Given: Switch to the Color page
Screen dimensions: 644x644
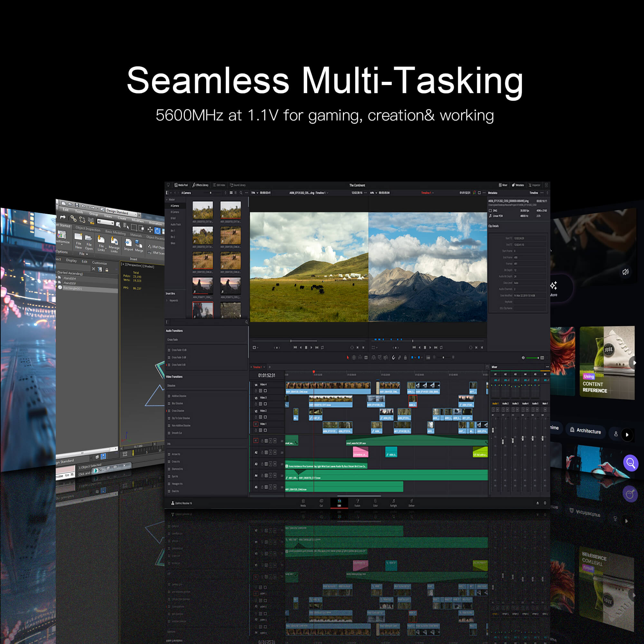Looking at the screenshot, I should (x=375, y=503).
